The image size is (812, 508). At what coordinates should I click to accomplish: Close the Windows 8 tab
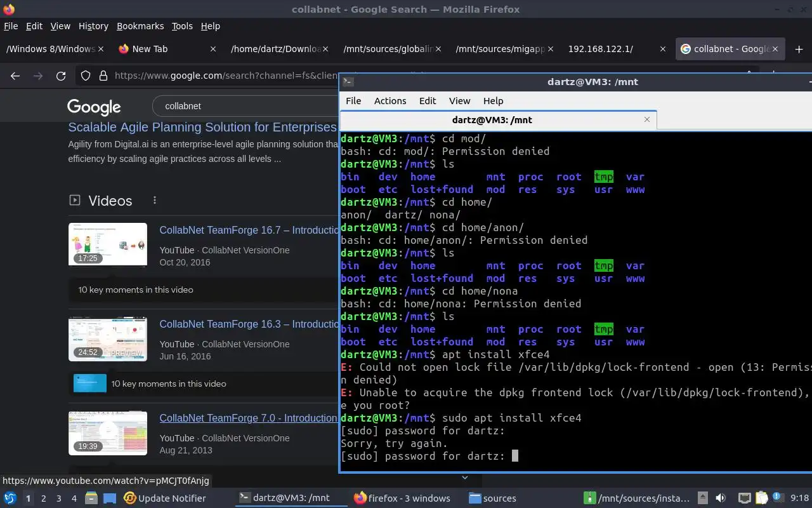click(101, 49)
